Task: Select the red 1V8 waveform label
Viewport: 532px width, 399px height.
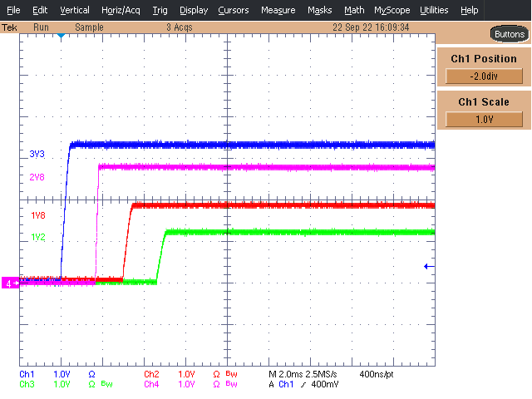Action: tap(38, 215)
